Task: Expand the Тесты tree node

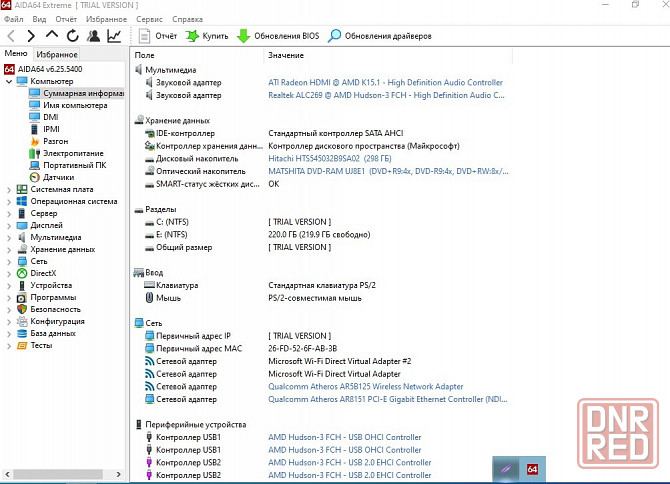Action: [x=9, y=345]
